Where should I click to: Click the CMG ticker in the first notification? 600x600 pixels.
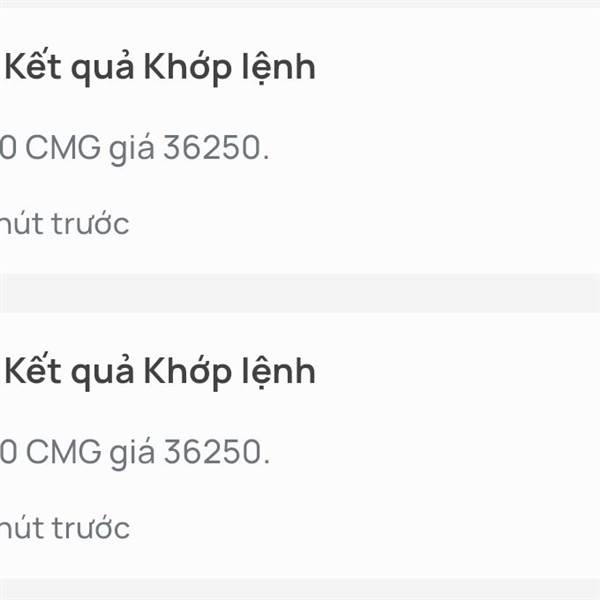point(63,149)
